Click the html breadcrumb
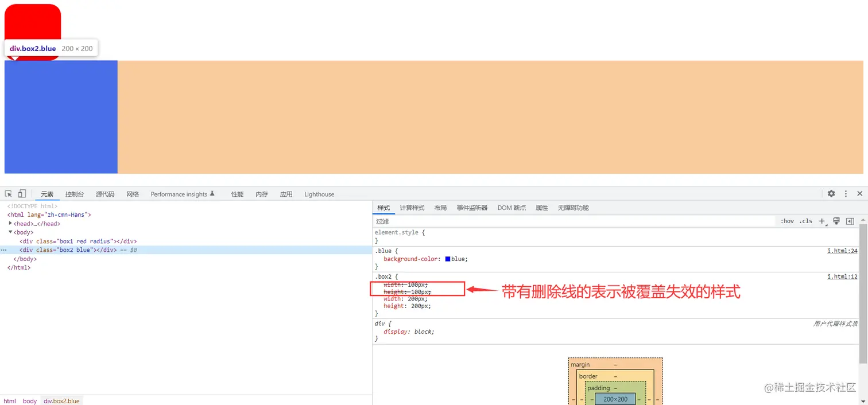Viewport: 868px width, 405px height. [10, 401]
